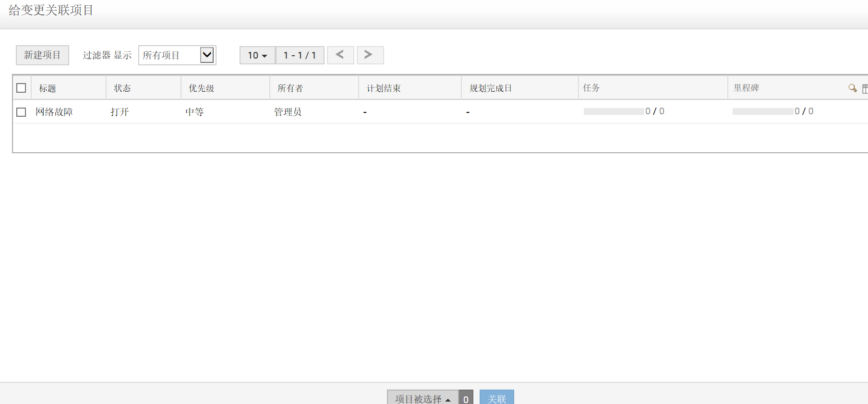Sort by the 状态 column header
This screenshot has height=404, width=868.
(x=122, y=88)
